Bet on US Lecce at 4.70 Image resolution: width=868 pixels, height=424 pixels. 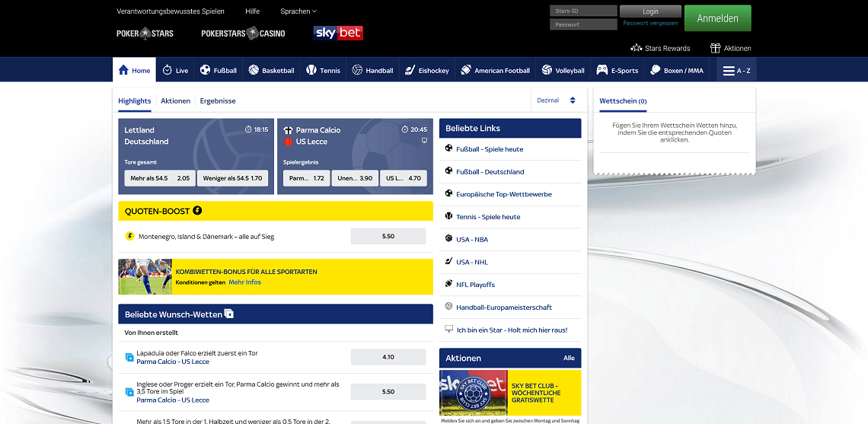tap(403, 178)
